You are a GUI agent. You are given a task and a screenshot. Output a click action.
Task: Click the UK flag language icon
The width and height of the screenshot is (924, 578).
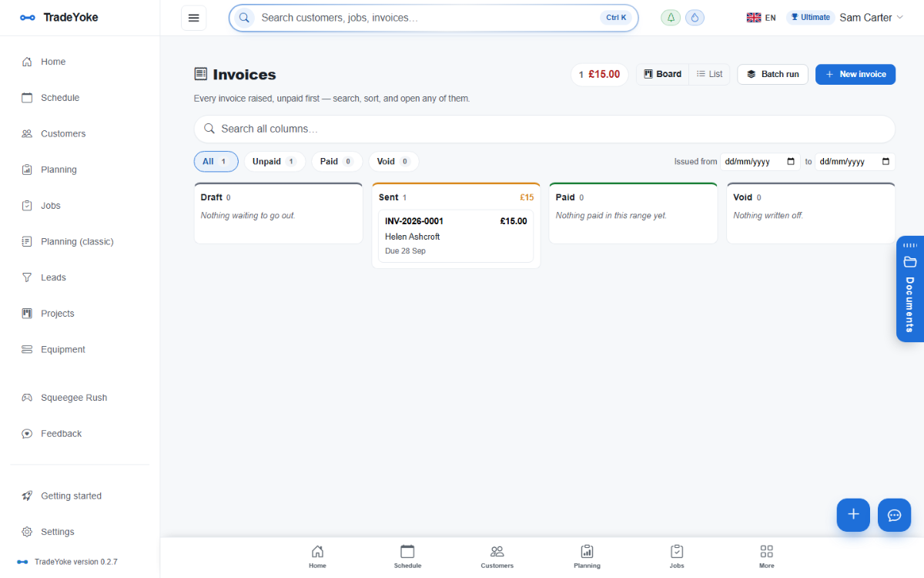tap(754, 18)
